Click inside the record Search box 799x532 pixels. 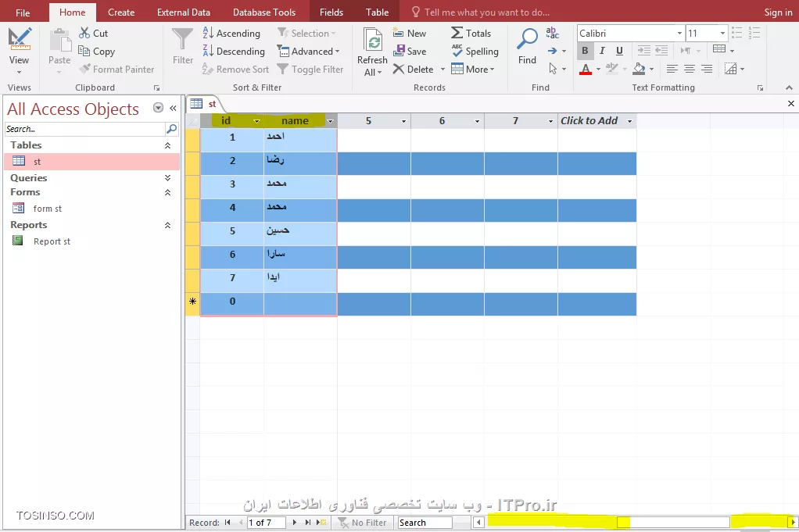tap(428, 522)
